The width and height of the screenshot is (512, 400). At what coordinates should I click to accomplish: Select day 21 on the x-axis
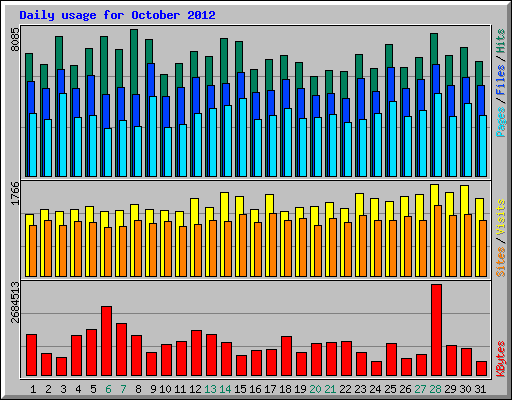pyautogui.click(x=330, y=389)
